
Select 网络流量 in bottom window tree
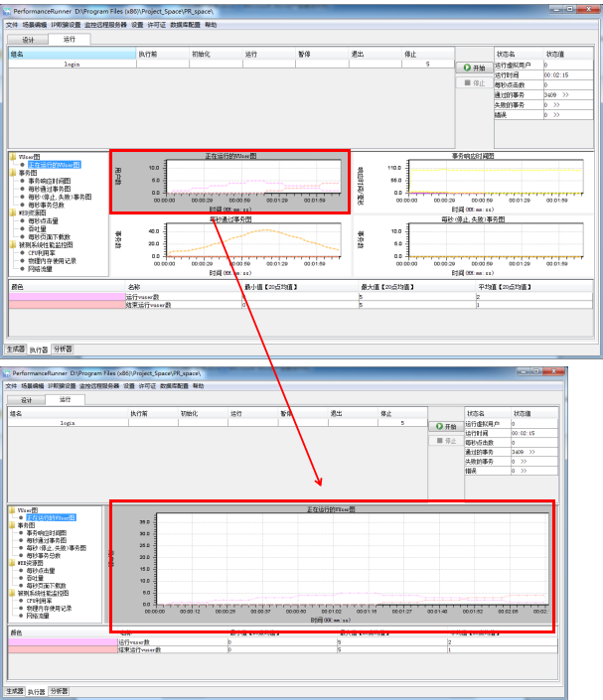pyautogui.click(x=39, y=616)
